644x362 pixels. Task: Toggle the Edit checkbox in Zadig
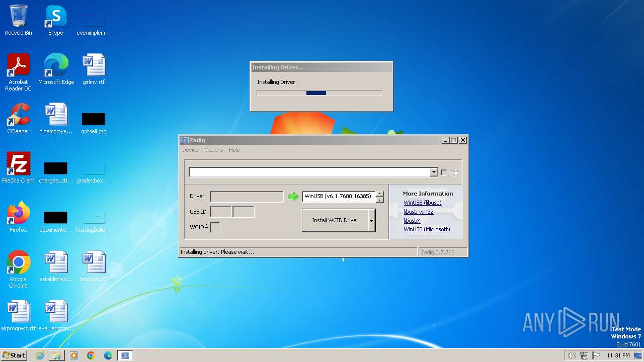(x=444, y=172)
